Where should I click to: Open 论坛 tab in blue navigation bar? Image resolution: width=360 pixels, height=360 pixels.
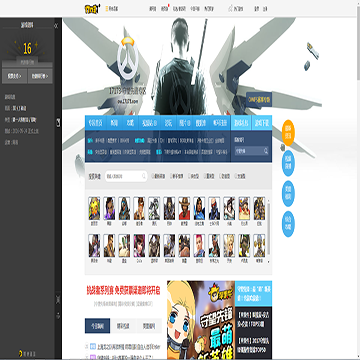coord(168,123)
